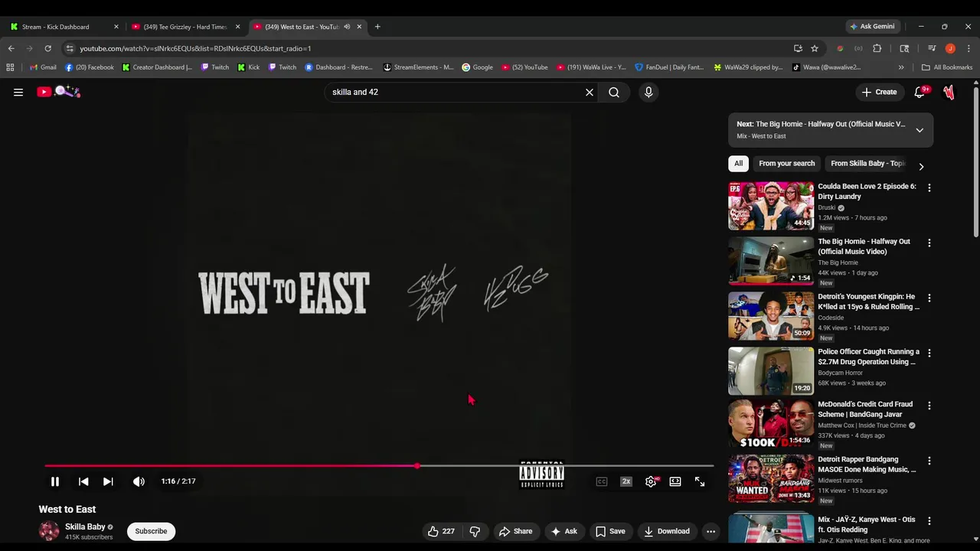Viewport: 980px width, 551px height.
Task: Open the Gmail bookmark
Action: 43,67
